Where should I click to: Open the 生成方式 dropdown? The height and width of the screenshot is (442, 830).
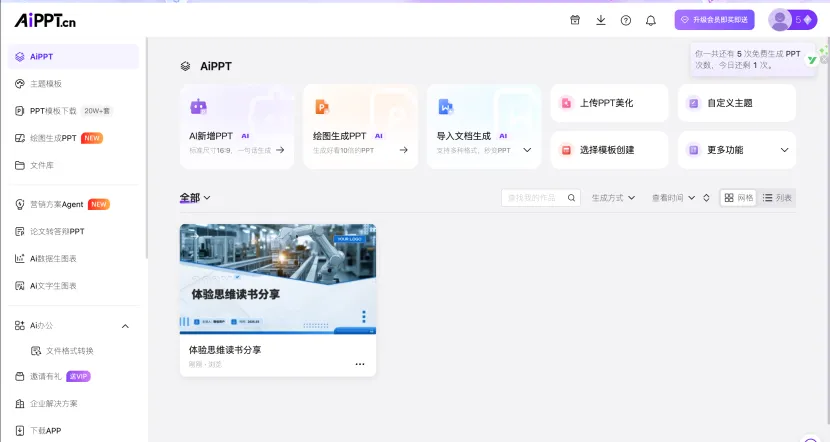[x=613, y=198]
